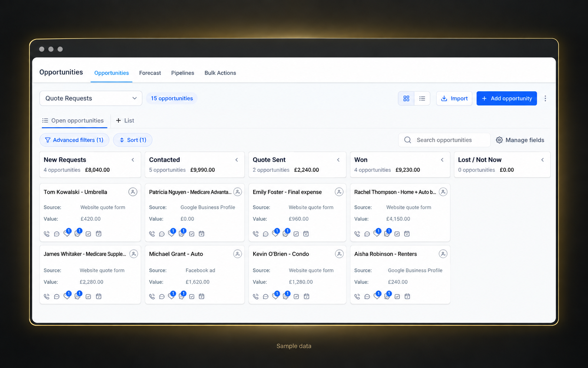588x368 pixels.
Task: Click the task checkmark icon on Tom Kowalski card
Action: [88, 234]
